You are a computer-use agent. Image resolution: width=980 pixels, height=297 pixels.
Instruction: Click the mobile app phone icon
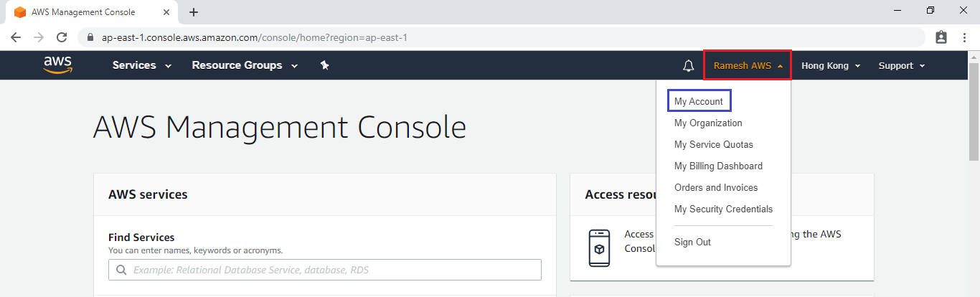599,248
